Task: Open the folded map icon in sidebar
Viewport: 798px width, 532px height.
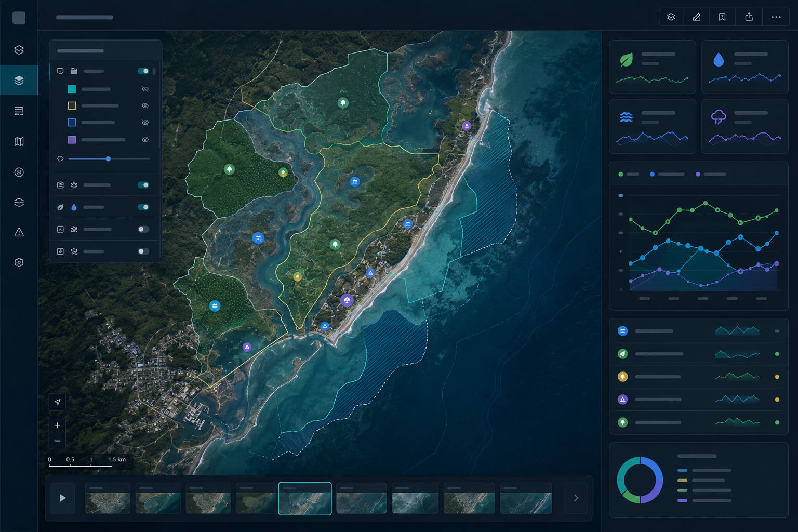Action: pos(19,141)
